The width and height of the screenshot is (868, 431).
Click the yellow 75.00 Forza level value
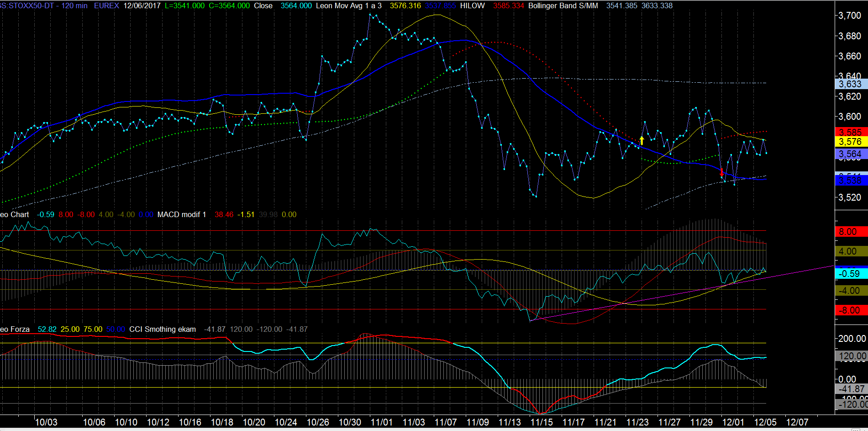coord(93,329)
